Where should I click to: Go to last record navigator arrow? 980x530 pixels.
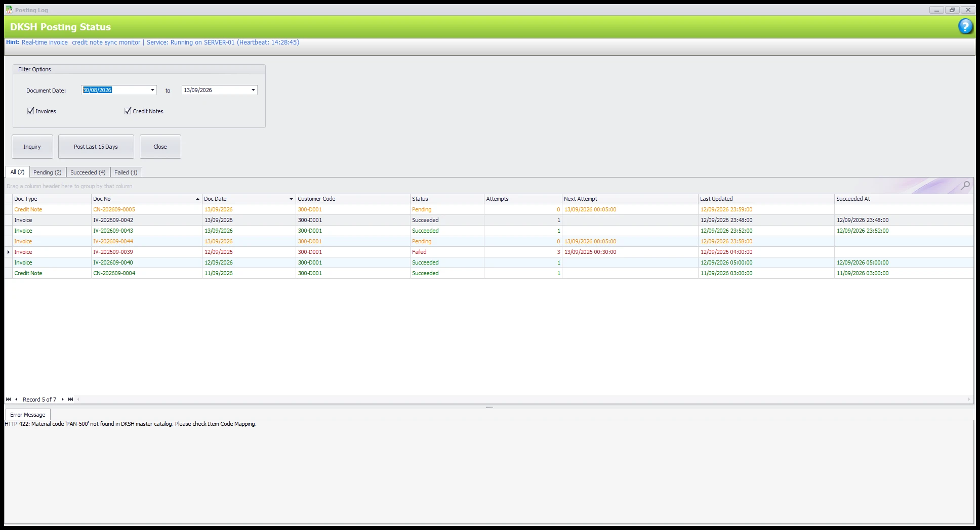70,400
